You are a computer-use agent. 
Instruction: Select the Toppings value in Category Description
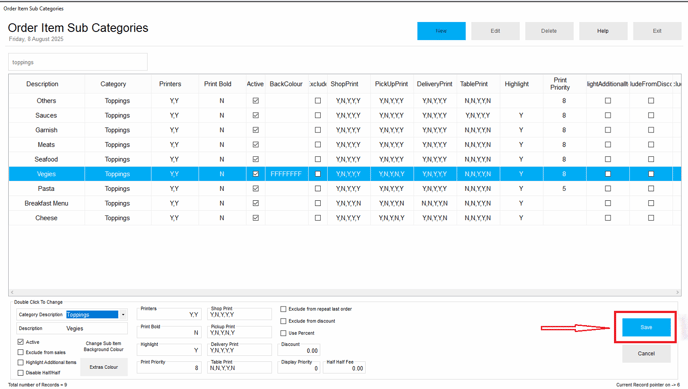(92, 314)
